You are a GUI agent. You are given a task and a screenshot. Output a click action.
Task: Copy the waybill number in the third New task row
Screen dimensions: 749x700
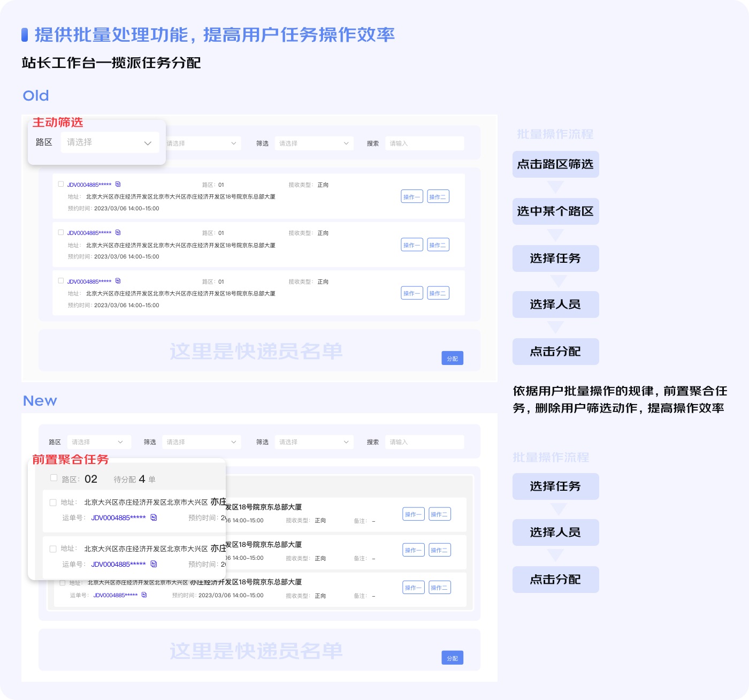[144, 595]
